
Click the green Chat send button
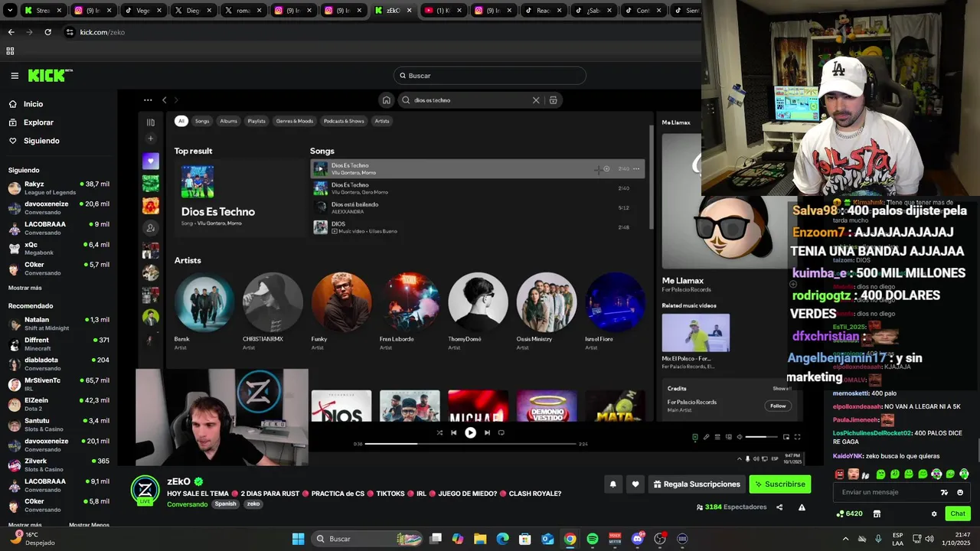point(958,514)
